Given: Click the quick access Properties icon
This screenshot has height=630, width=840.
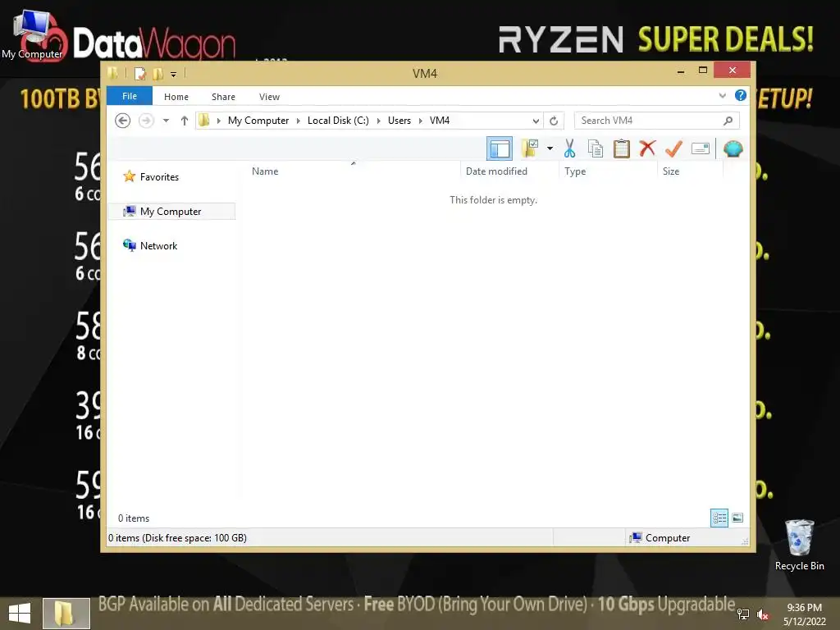Looking at the screenshot, I should click(x=139, y=73).
